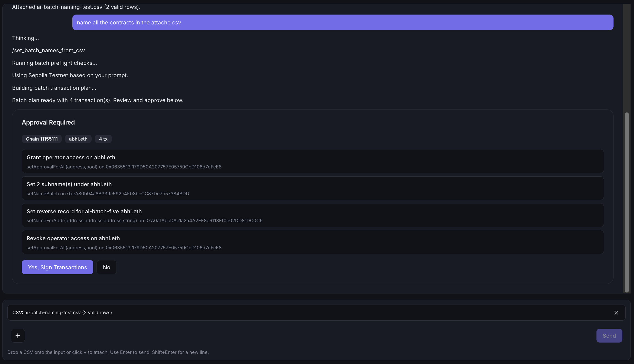Remove the attached CSV with X icon
634x364 pixels.
616,312
